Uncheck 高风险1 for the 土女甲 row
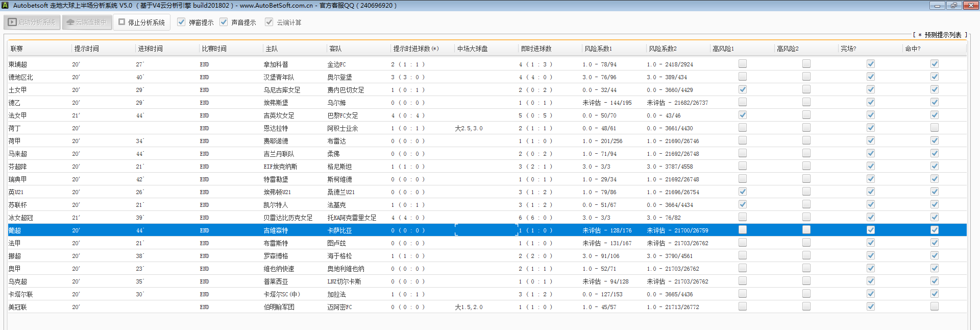The width and height of the screenshot is (980, 330). [743, 89]
